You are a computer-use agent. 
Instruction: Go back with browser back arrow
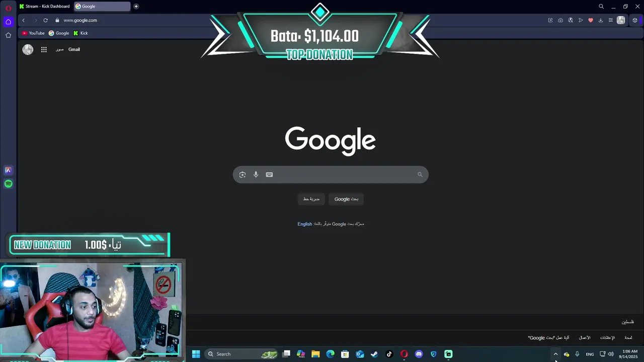(x=23, y=20)
